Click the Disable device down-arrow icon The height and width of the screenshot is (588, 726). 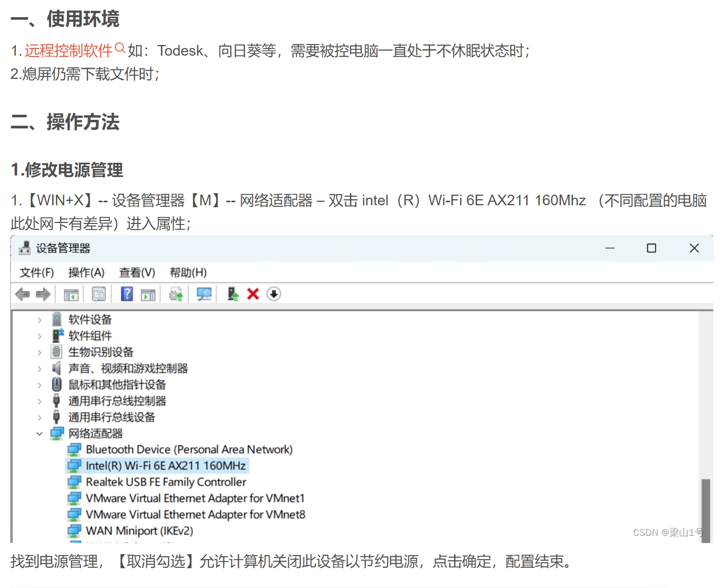[x=274, y=294]
